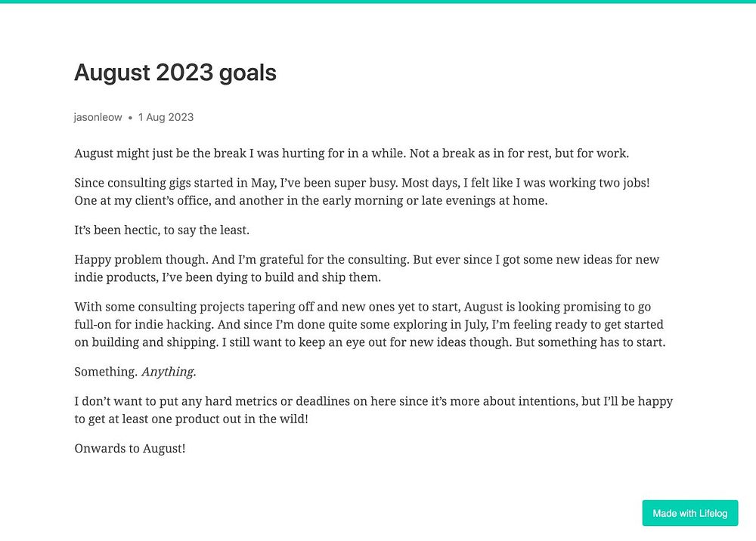Click the text "full-on for indie hacking"
The height and width of the screenshot is (541, 756).
[144, 325]
